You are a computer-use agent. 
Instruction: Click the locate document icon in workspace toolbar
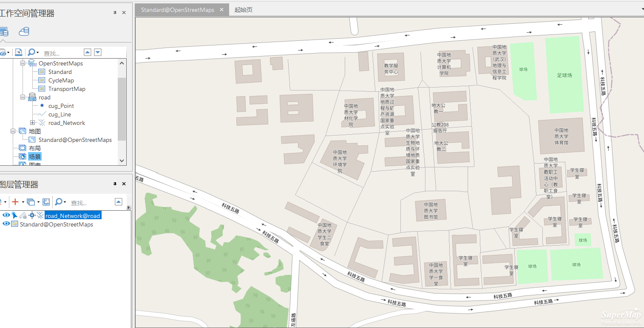(18, 52)
